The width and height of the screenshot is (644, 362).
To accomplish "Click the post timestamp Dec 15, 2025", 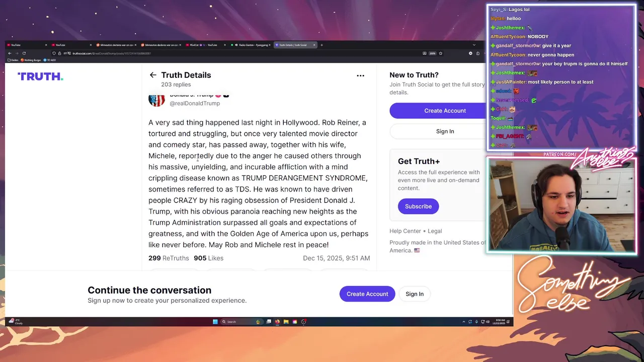I will 336,258.
